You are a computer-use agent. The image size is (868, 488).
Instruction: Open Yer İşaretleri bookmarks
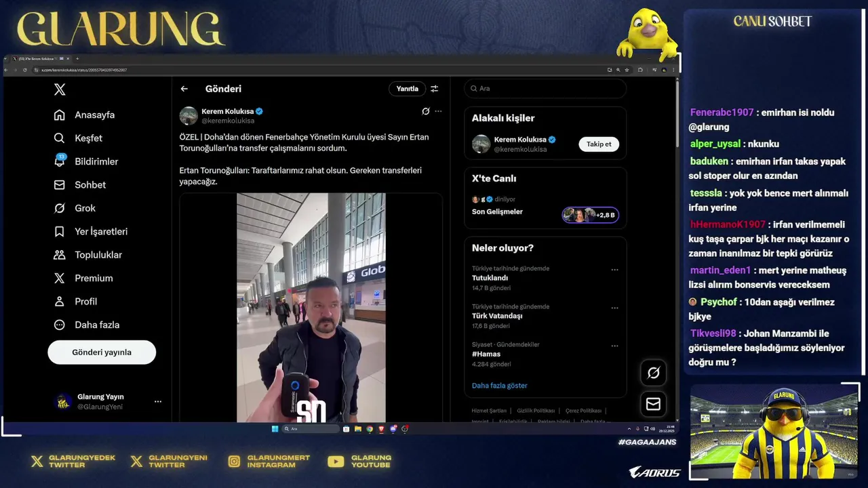(x=91, y=231)
